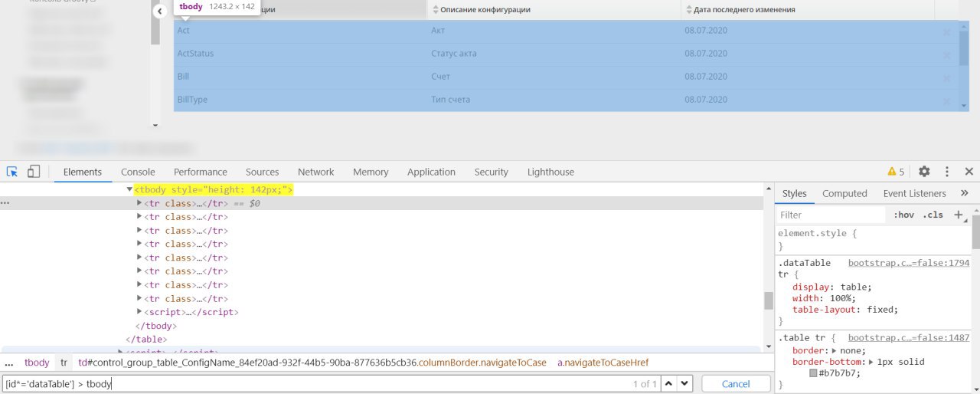Viewport: 980px width, 394px height.
Task: Click the delete X in the Bill row
Action: 946,77
